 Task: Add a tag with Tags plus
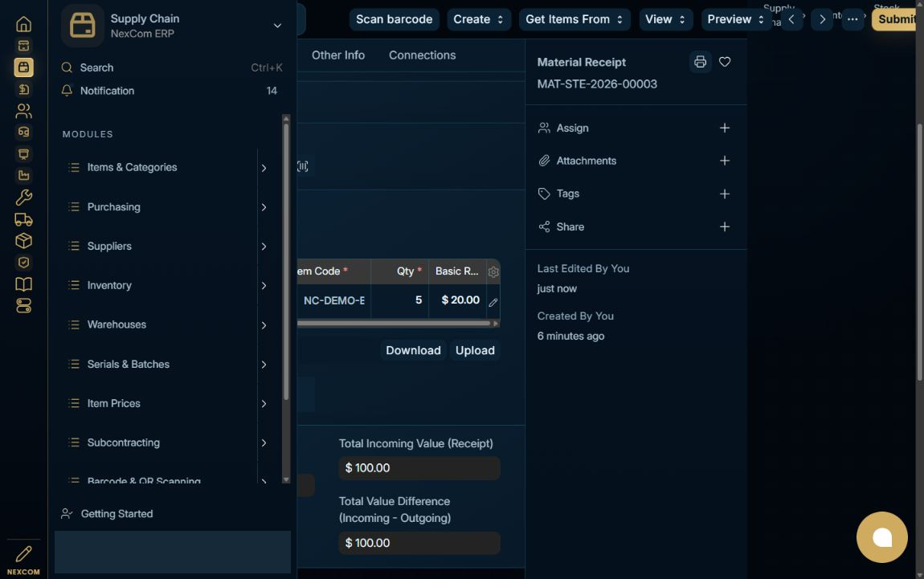coord(725,194)
